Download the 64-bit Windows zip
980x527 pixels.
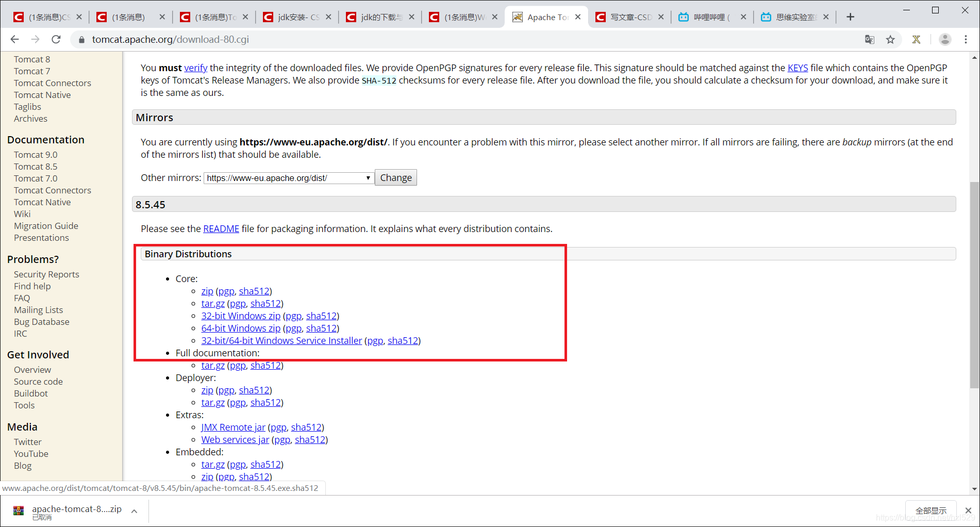[x=241, y=328]
